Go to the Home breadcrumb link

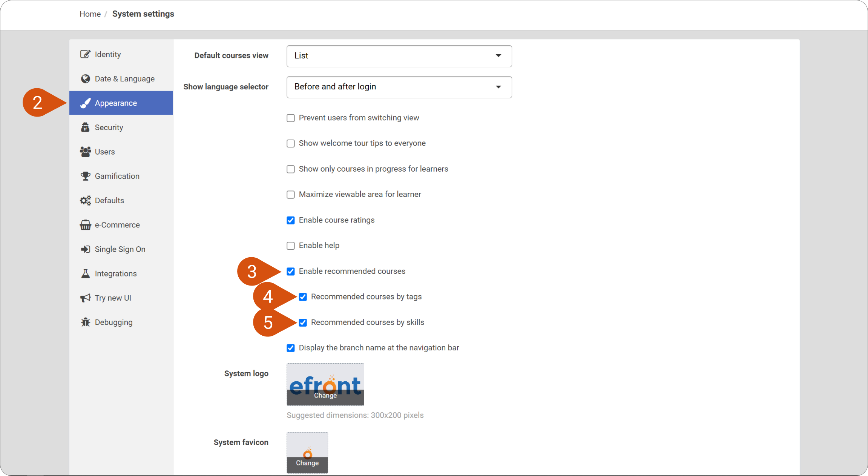pyautogui.click(x=90, y=14)
